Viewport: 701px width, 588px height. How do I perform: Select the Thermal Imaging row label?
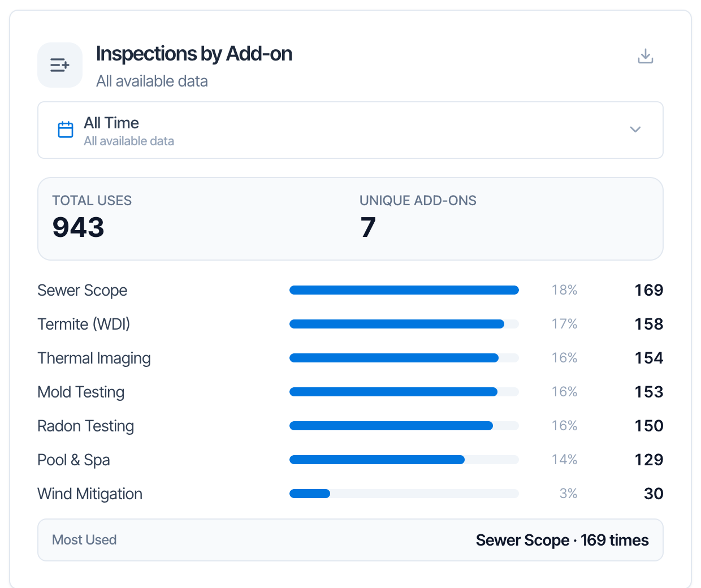[x=94, y=358]
